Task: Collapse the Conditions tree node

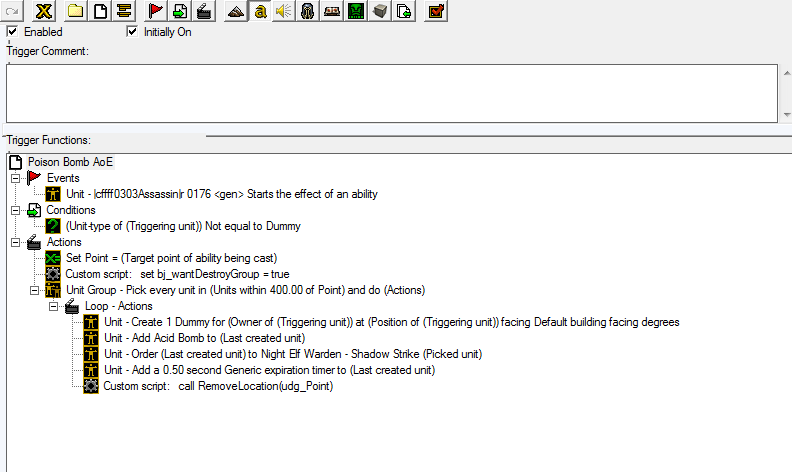Action: (16, 210)
